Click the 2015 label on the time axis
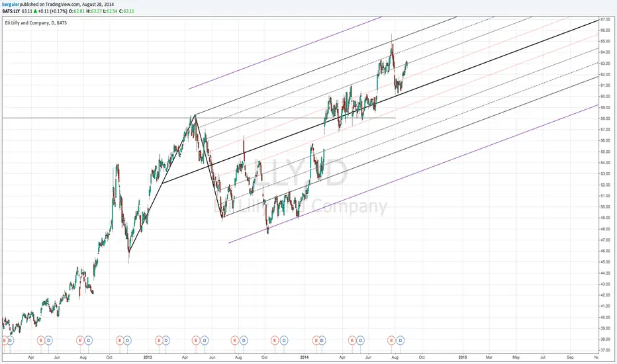This screenshot has width=617, height=364. [462, 357]
